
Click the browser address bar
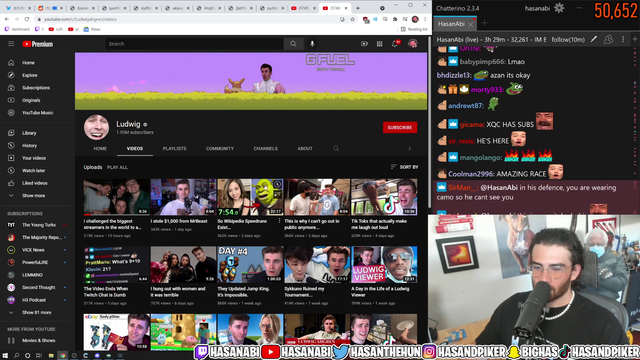tap(188, 19)
